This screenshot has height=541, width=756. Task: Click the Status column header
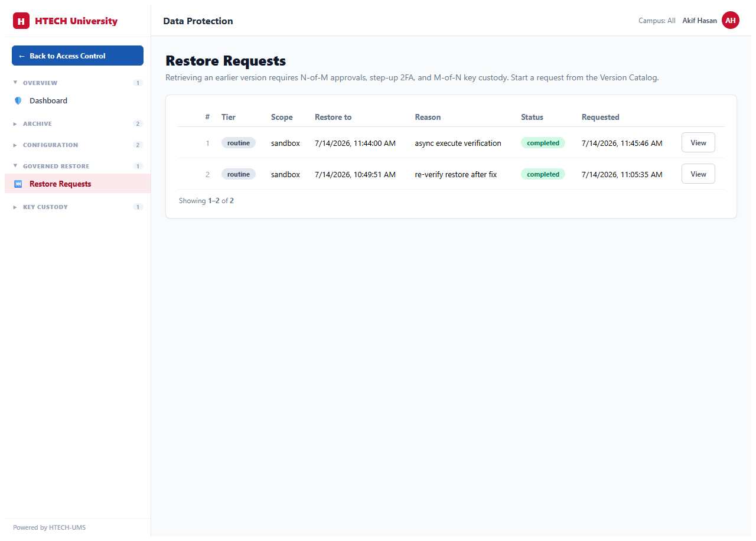[x=532, y=118]
